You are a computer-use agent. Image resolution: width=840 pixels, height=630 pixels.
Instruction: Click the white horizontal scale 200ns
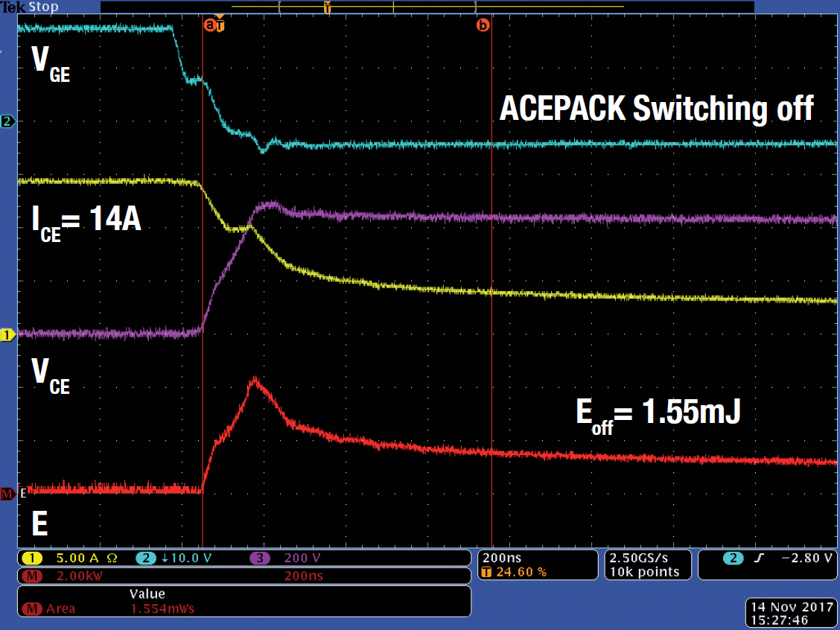click(502, 559)
